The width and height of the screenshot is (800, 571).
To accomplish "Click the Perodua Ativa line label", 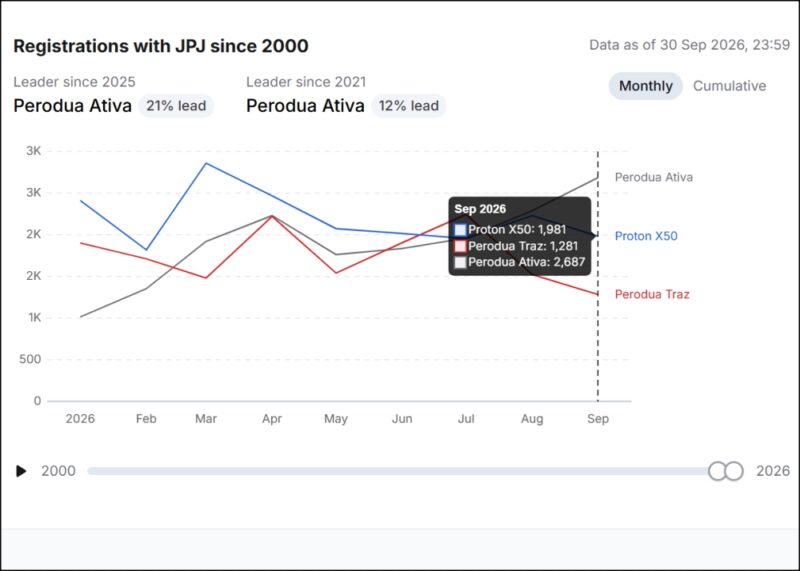I will coord(654,177).
